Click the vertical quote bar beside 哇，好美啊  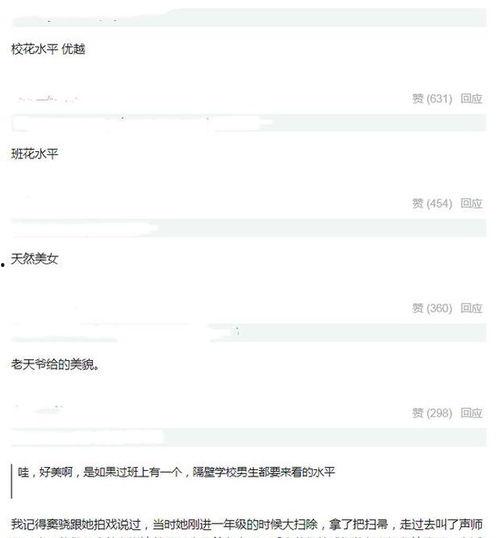click(12, 481)
